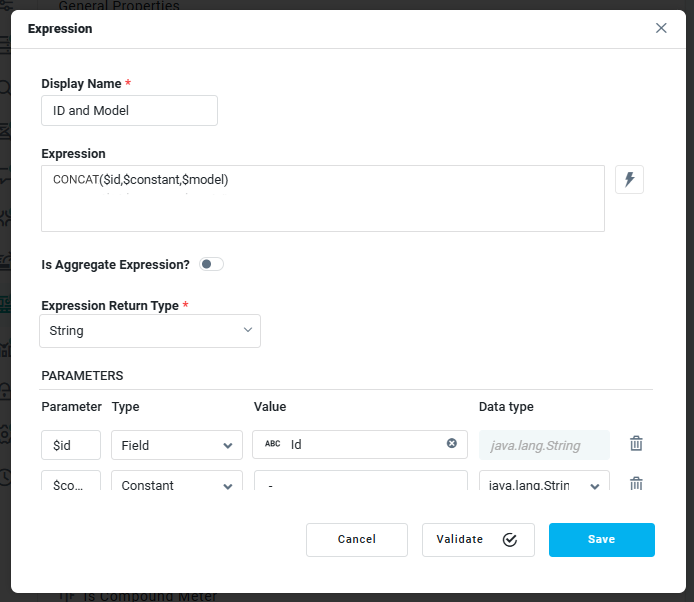
Task: Select the $id parameter name field
Action: point(71,445)
